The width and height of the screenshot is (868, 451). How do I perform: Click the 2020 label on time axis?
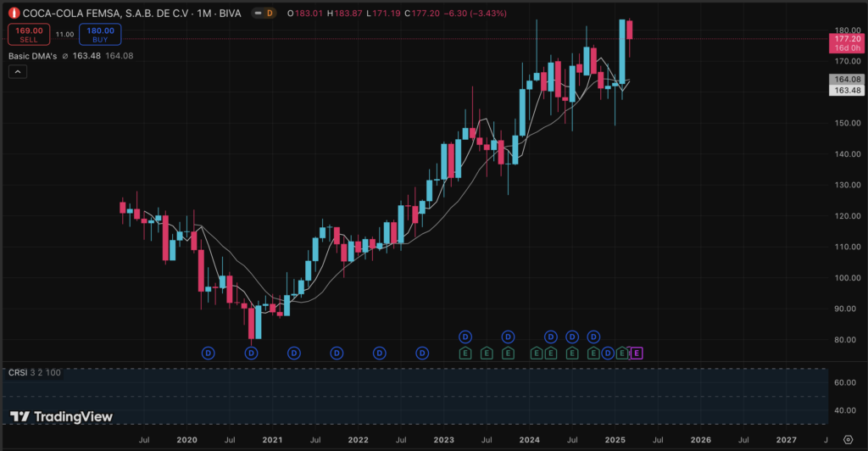tap(187, 440)
